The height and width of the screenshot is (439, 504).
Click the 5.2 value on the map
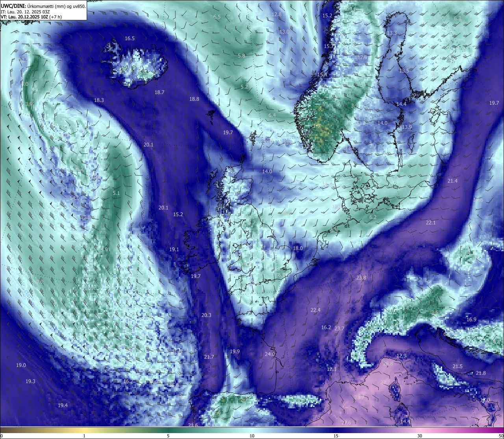(244, 87)
